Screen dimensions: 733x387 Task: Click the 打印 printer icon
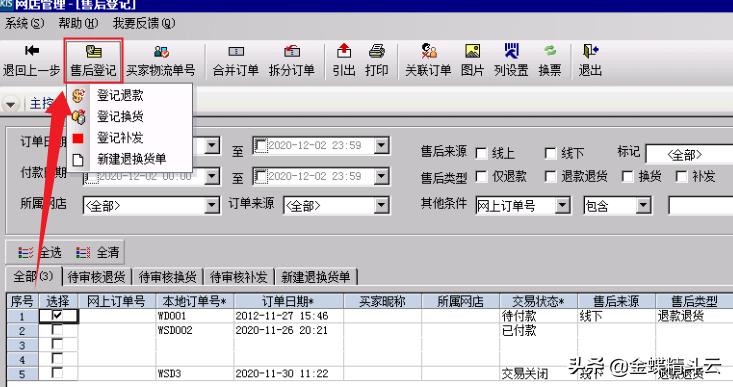point(376,51)
